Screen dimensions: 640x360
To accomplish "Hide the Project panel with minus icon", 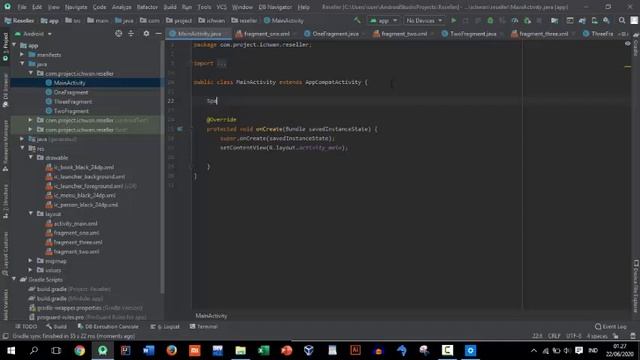I will 158,34.
